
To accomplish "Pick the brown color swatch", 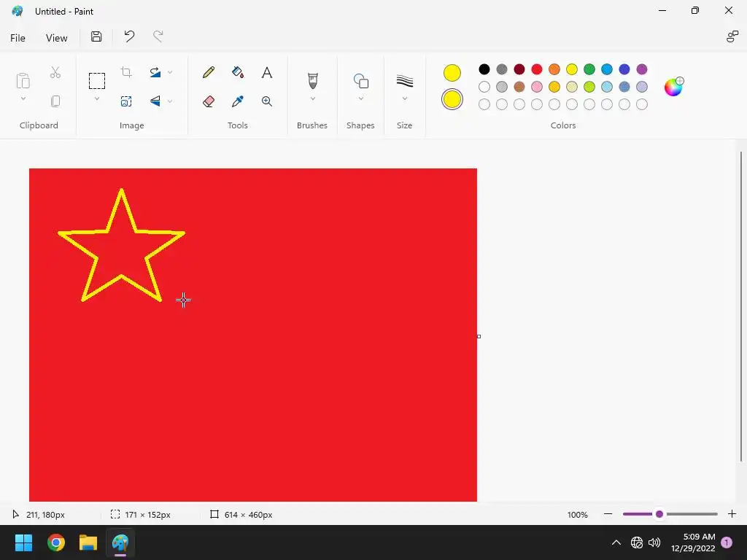I will [x=519, y=87].
